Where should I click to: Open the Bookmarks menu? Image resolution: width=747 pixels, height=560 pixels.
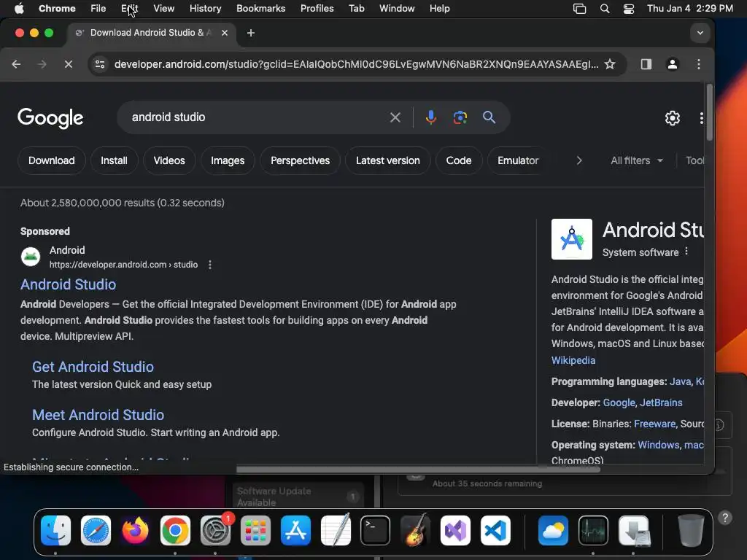tap(260, 9)
